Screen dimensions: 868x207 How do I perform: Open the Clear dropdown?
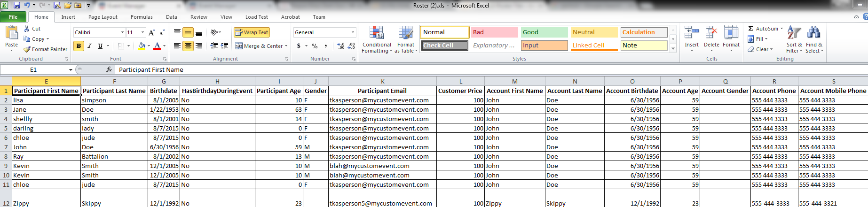point(760,49)
